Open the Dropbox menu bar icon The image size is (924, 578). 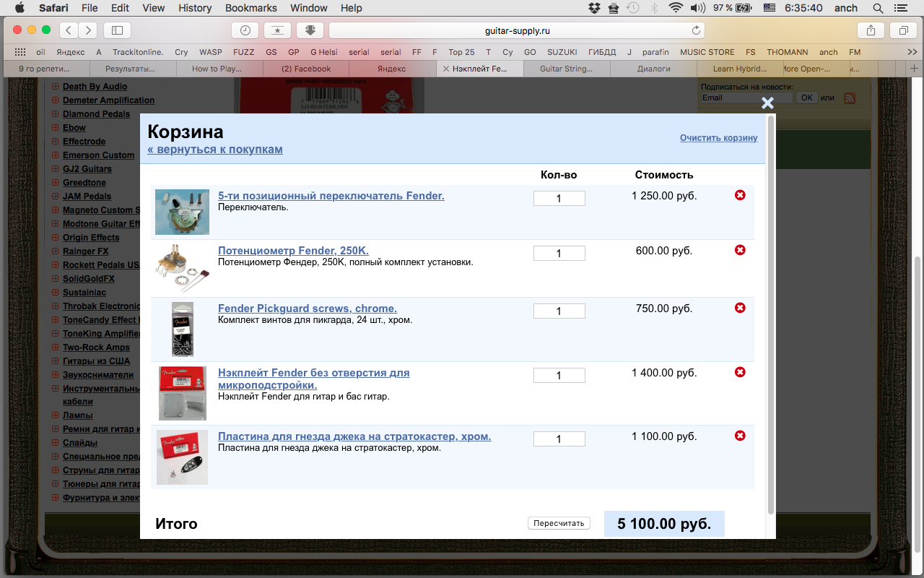pyautogui.click(x=594, y=8)
